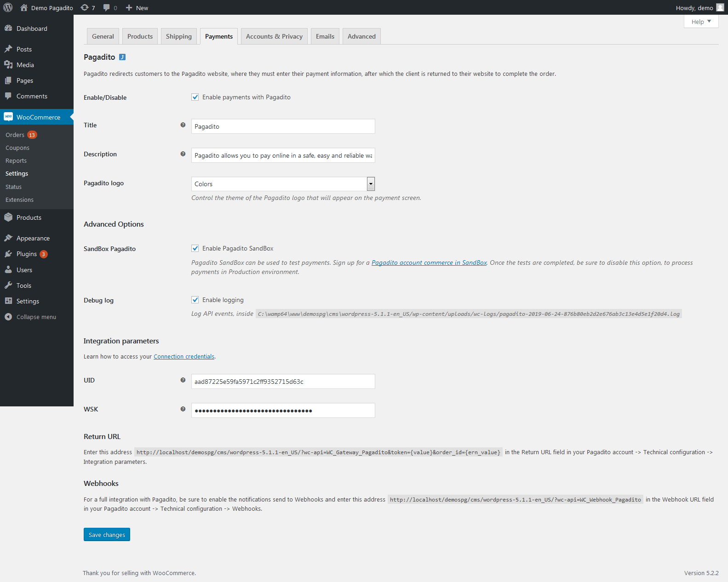Disable the Enable logging checkbox
728x582 pixels.
195,300
